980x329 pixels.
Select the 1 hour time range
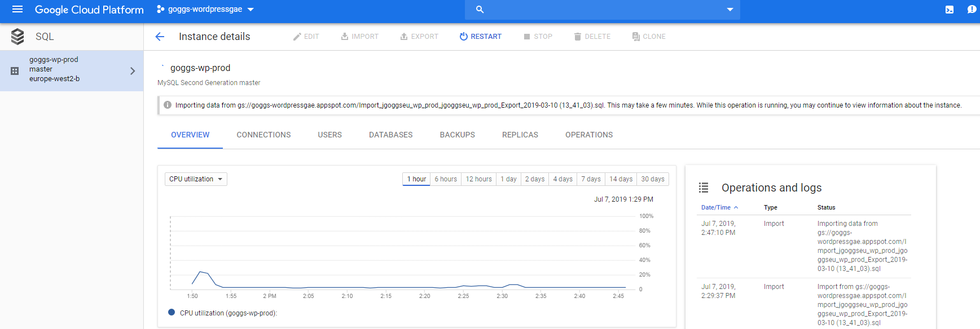click(x=416, y=179)
